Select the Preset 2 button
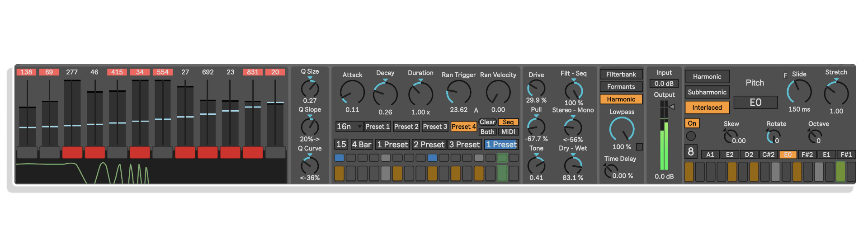The height and width of the screenshot is (249, 868). pos(406,127)
